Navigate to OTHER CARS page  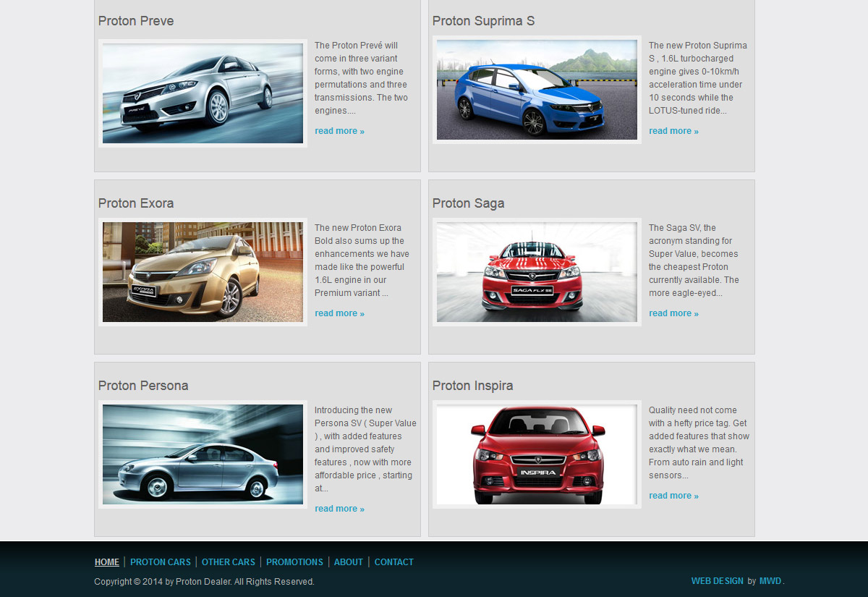[229, 562]
